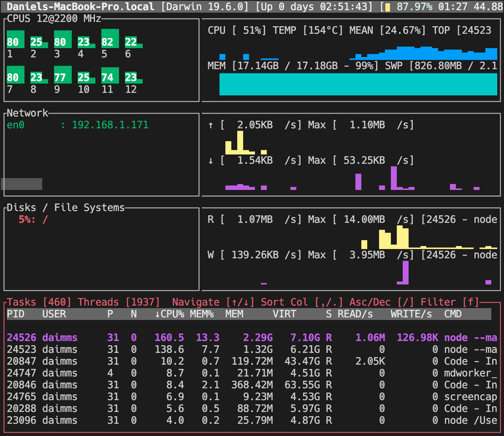Image resolution: width=504 pixels, height=436 pixels.
Task: Click the battery icon in the title bar
Action: point(388,7)
